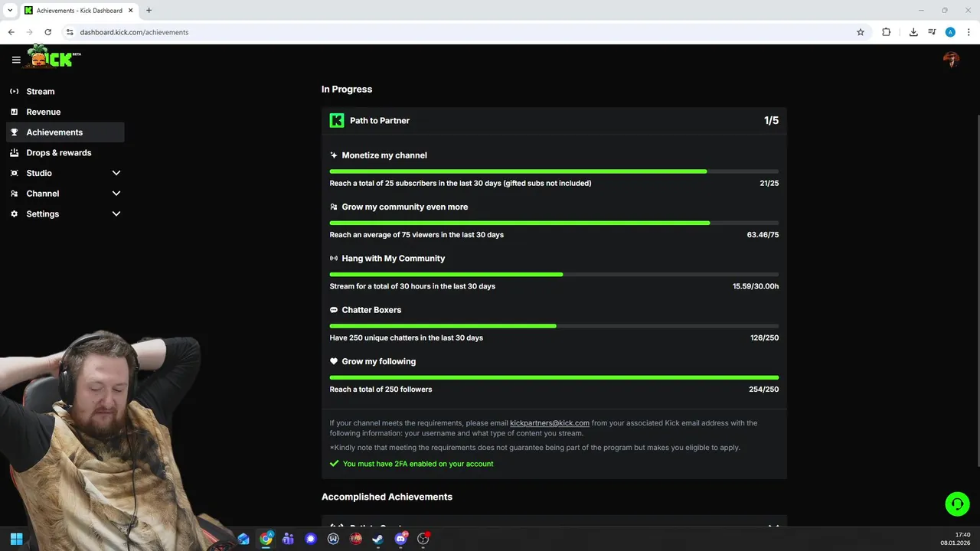Click the Path to Partner Kick icon
This screenshot has width=980, height=551.
337,120
